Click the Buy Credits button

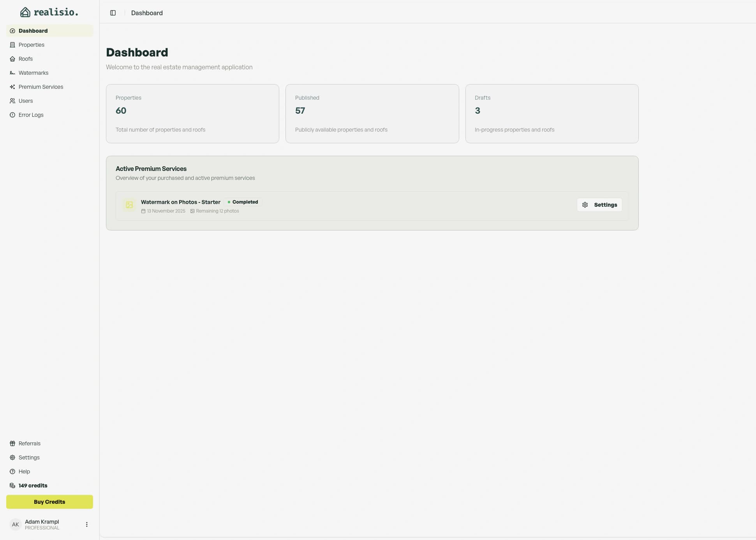pyautogui.click(x=49, y=502)
